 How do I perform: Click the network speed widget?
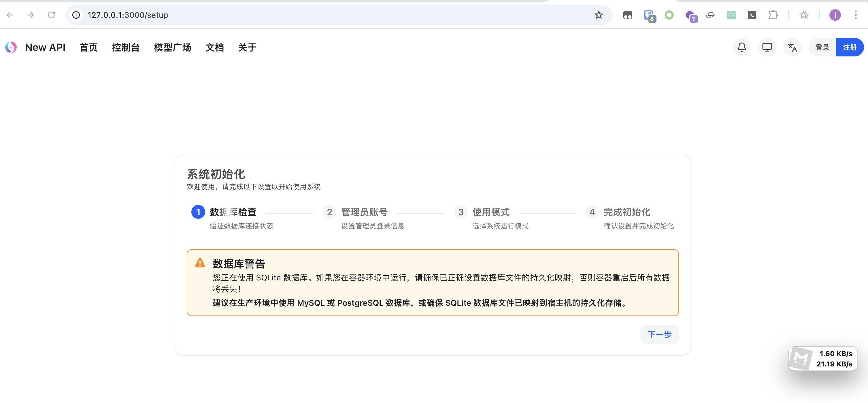823,359
